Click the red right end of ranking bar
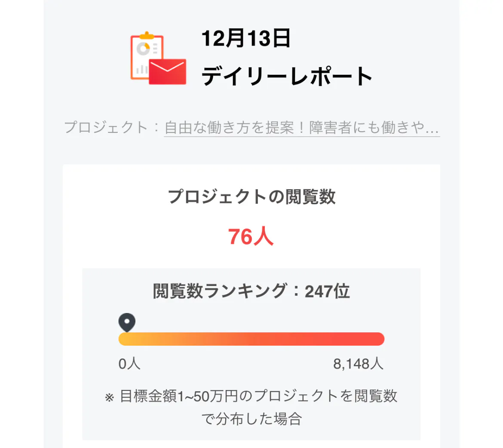Screen dimensions: 503x448 pos(377,339)
